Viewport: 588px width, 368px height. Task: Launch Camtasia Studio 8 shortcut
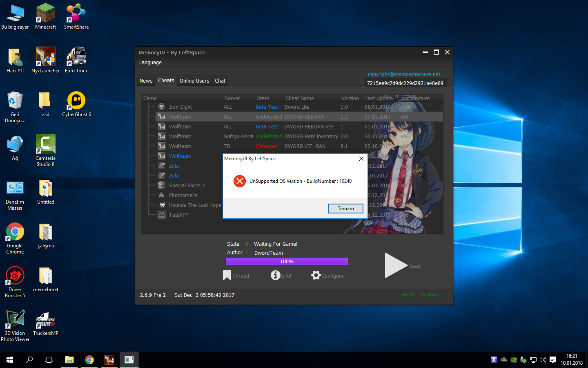46,151
